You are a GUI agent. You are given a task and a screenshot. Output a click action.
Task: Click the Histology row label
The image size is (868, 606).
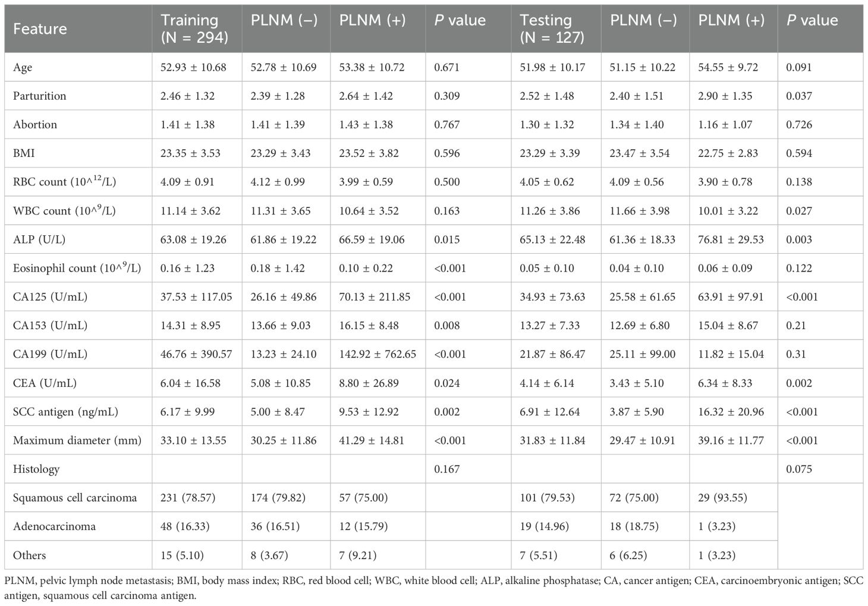36,469
